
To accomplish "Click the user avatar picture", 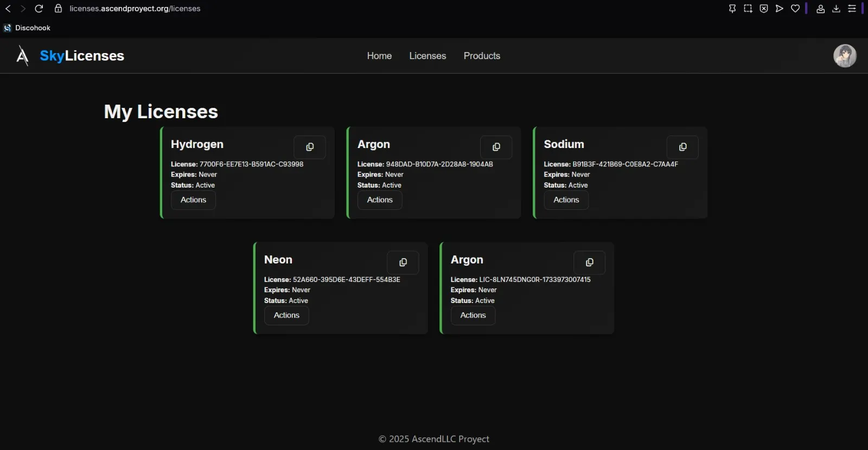I will (x=845, y=56).
